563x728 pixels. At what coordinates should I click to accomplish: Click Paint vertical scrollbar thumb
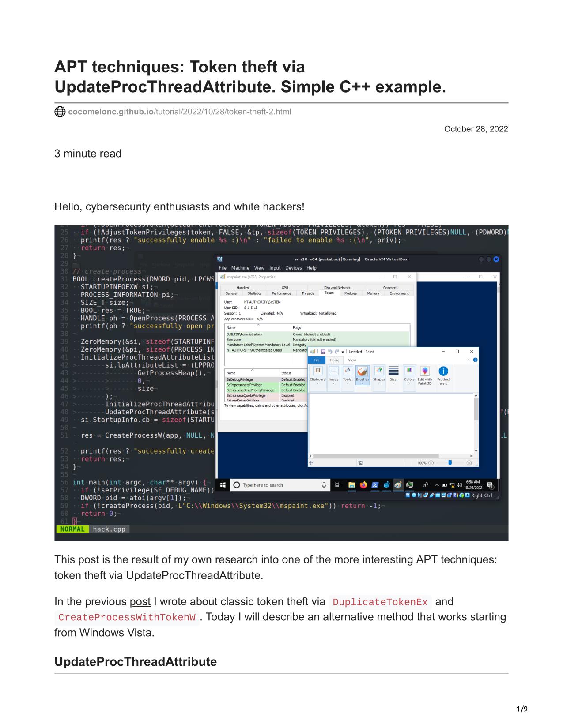point(476,409)
